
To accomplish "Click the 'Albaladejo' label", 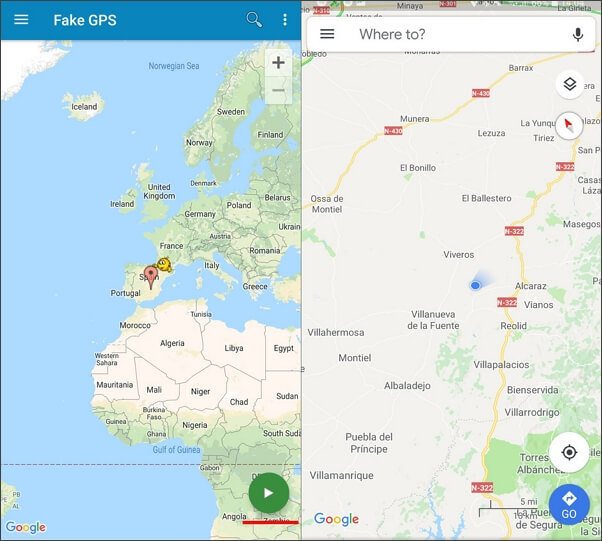I will [407, 386].
